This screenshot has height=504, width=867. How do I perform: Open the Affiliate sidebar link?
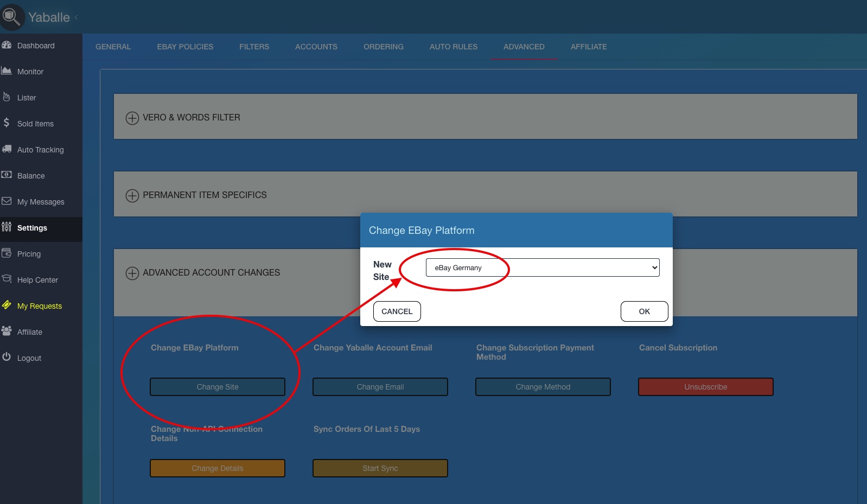[30, 332]
